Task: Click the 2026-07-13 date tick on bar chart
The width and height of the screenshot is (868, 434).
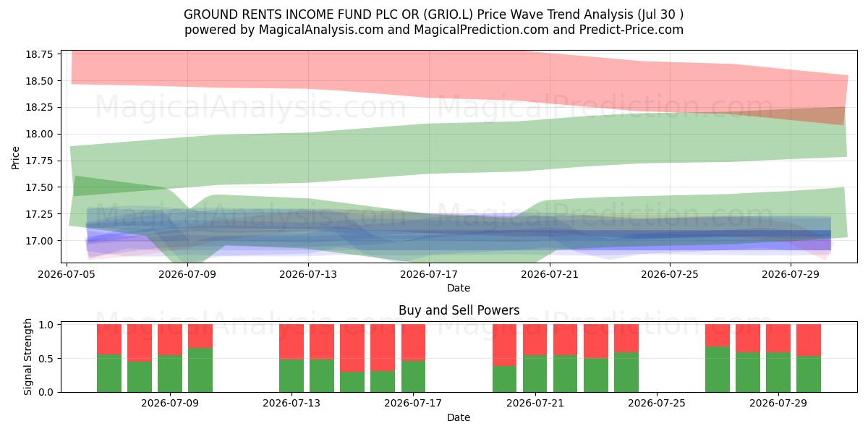Action: [292, 404]
